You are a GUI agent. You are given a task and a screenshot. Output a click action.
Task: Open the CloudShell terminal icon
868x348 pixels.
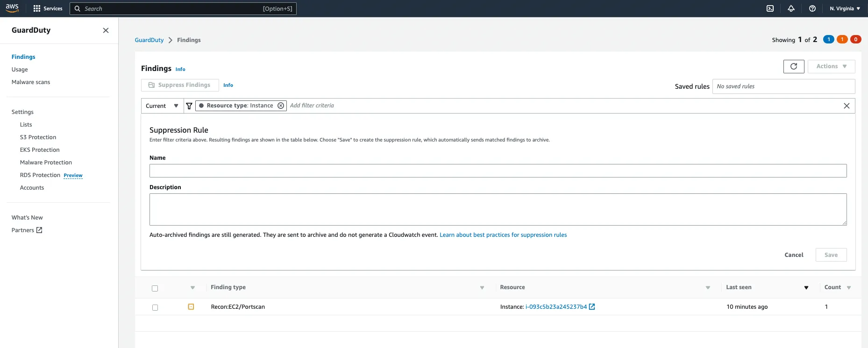pyautogui.click(x=770, y=8)
